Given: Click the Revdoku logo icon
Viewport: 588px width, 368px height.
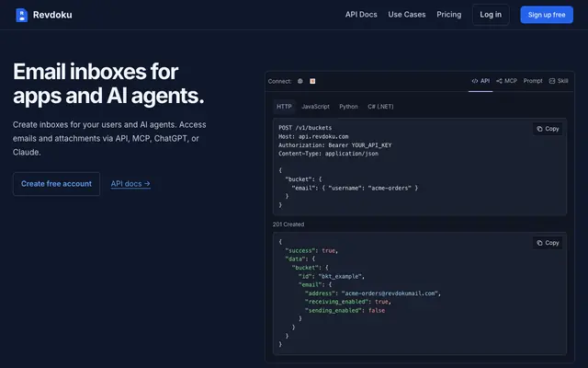Looking at the screenshot, I should (x=22, y=15).
